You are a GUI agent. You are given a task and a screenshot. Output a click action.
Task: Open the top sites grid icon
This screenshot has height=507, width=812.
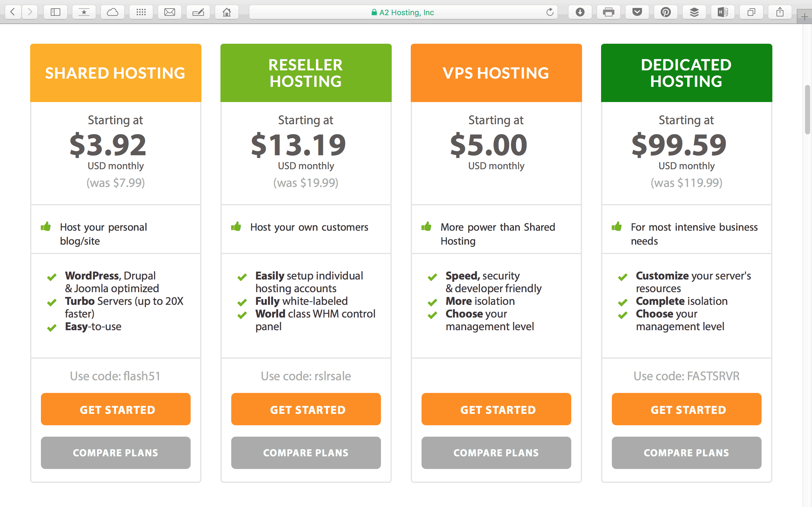tap(141, 12)
